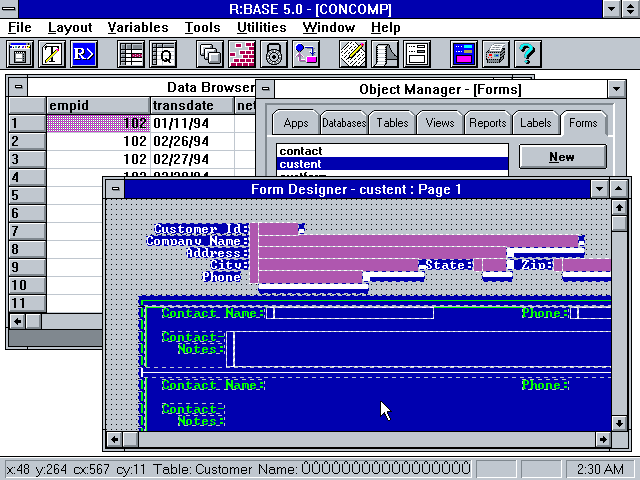Select row 1 header in Data Browser
The image size is (640, 480).
click(27, 123)
